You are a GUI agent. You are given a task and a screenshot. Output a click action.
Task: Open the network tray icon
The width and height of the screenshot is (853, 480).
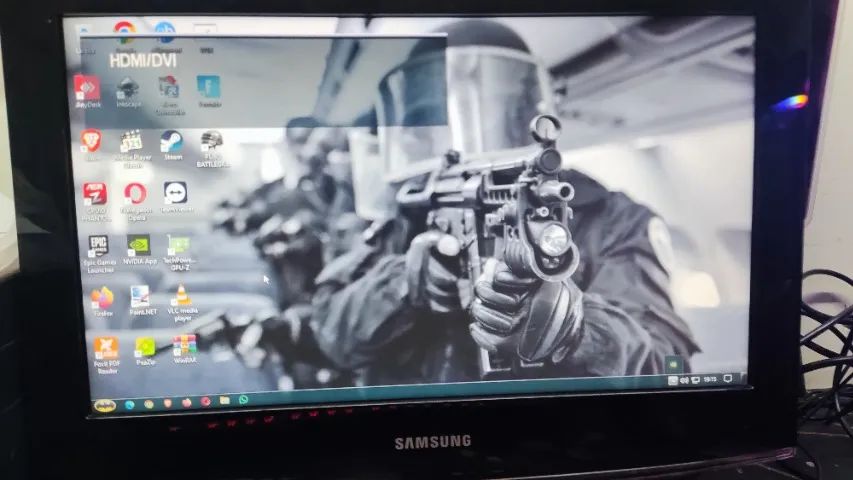(695, 380)
